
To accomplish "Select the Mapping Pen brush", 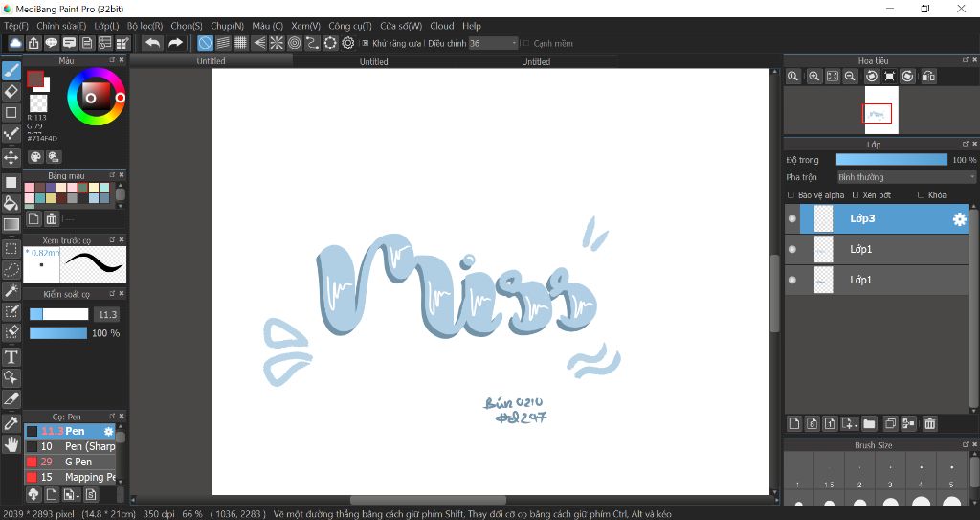I will pyautogui.click(x=70, y=477).
